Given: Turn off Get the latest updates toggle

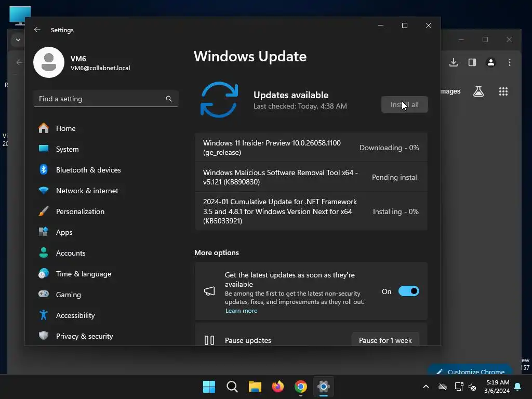Looking at the screenshot, I should (x=408, y=291).
